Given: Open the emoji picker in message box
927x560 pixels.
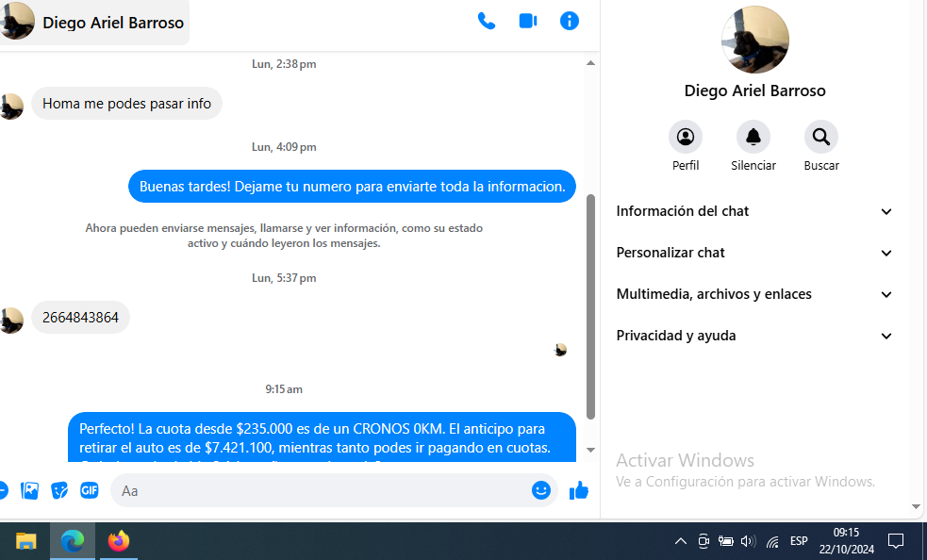Looking at the screenshot, I should tap(540, 490).
